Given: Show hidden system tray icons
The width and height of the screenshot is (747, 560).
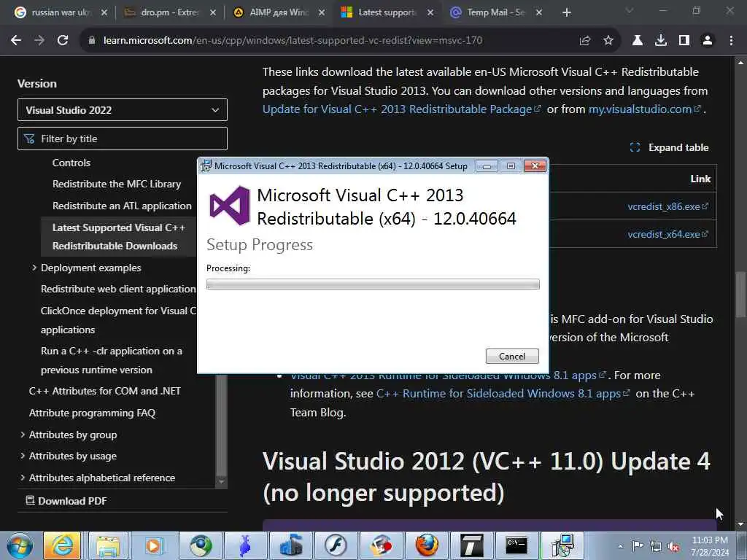Looking at the screenshot, I should (620, 546).
